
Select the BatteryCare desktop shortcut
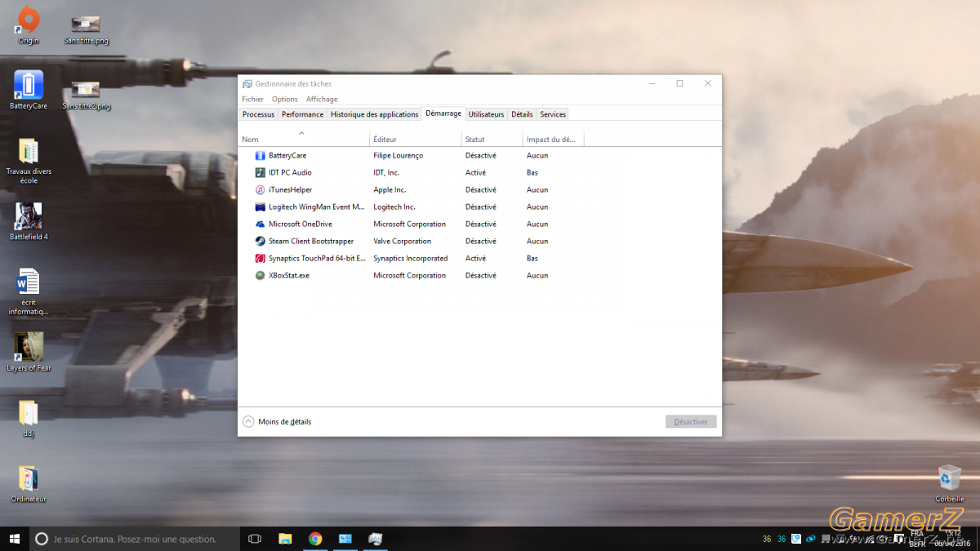tap(29, 90)
